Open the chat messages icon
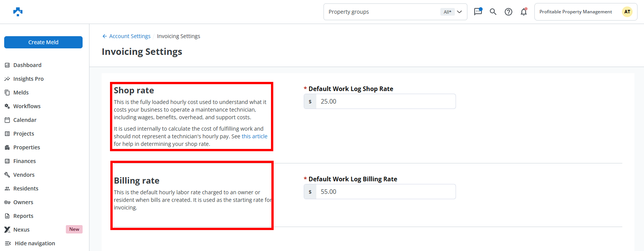644x251 pixels. 478,12
